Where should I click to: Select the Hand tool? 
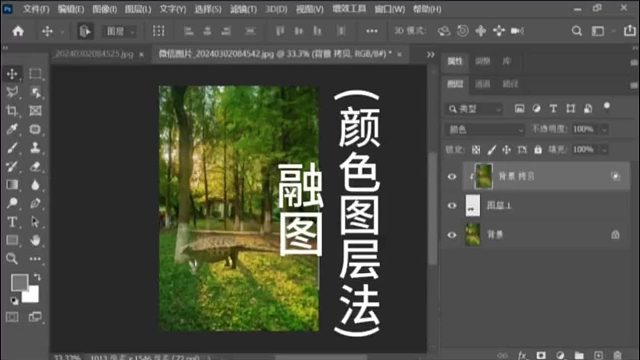[x=35, y=240]
